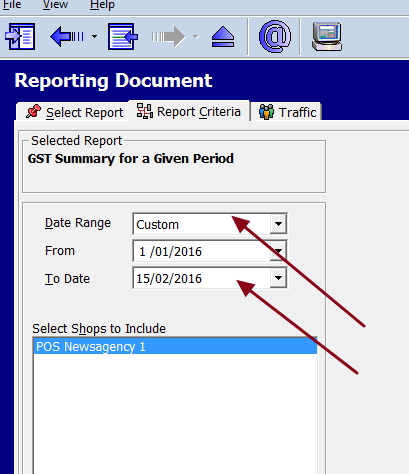Viewport: 409px width, 474px height.
Task: Go back with the blue left arrow
Action: [x=67, y=36]
